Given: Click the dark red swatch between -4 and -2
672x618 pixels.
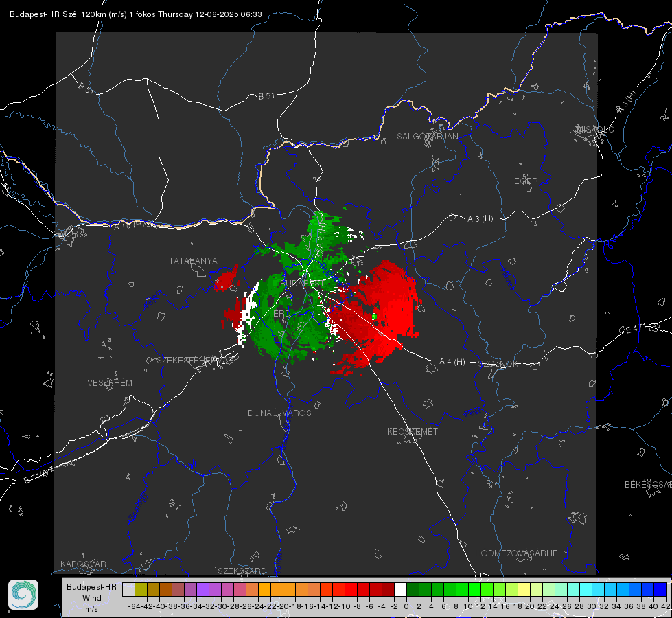Looking at the screenshot, I should 388,589.
